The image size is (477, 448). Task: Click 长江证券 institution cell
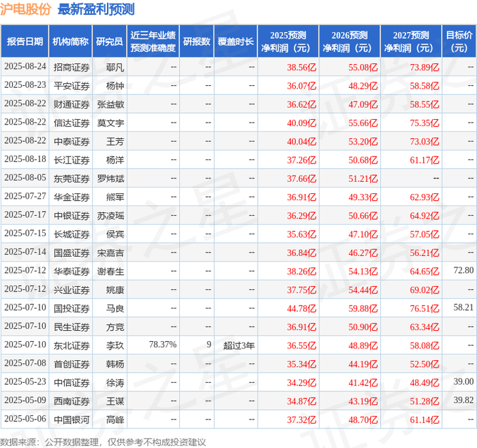pyautogui.click(x=72, y=160)
